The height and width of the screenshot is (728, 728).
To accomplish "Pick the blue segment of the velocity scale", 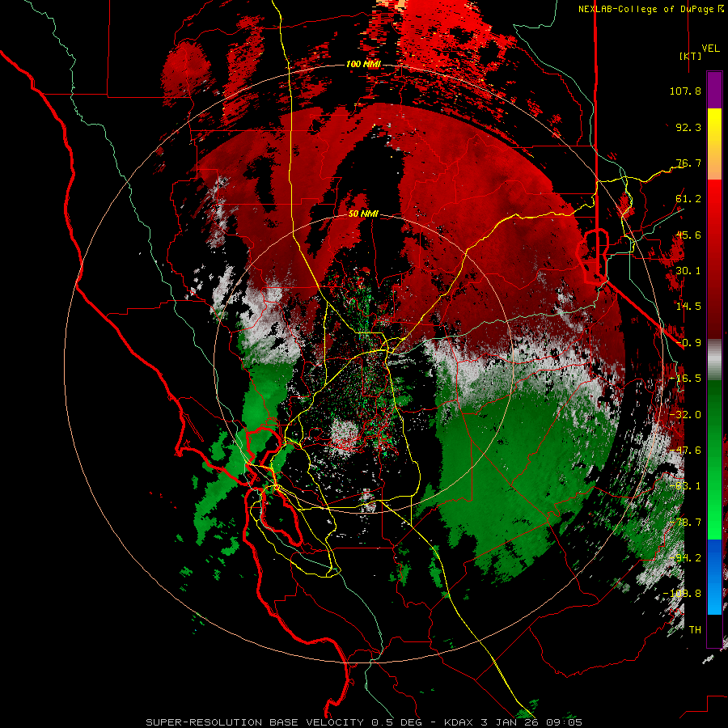I will tap(714, 577).
